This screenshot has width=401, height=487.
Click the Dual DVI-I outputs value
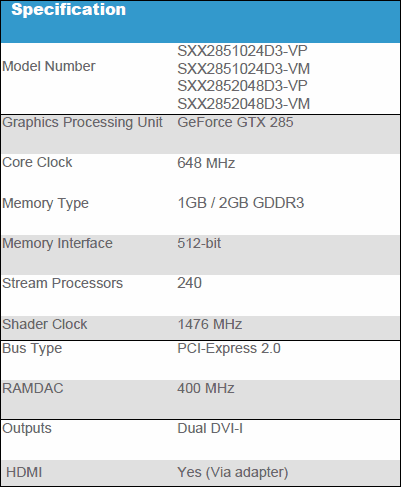click(210, 428)
